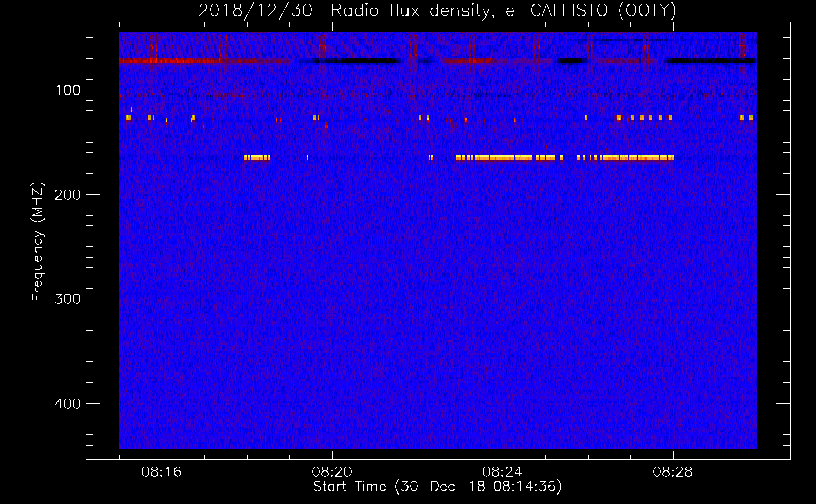Click the 100 frequency tick label

[x=68, y=90]
